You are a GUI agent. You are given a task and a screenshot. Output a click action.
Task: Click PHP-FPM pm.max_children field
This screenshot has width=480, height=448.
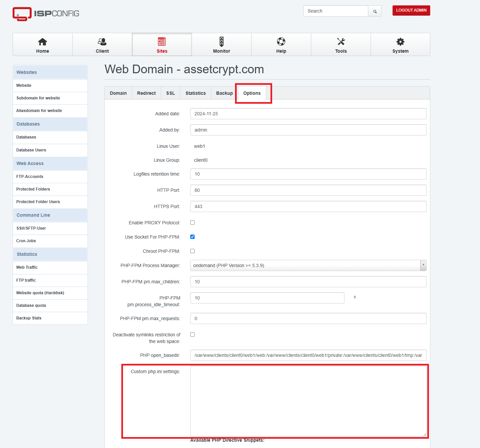pos(308,282)
